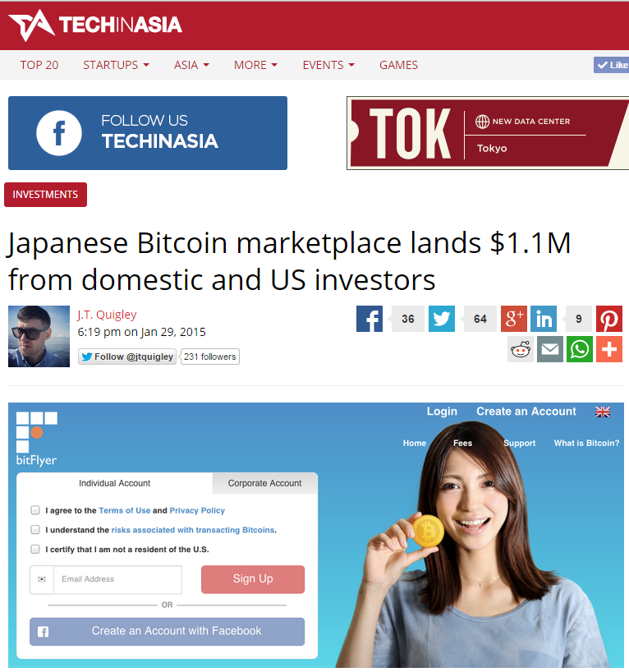This screenshot has width=629, height=672.
Task: Share on Google Plus icon
Action: coord(514,319)
